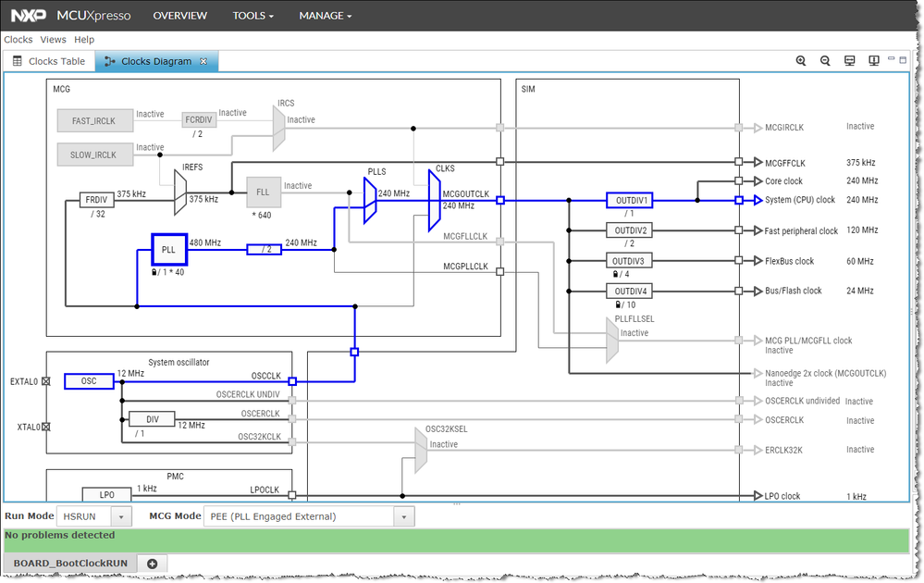Click the lock icon under OUTDIV4
The height and width of the screenshot is (583, 924).
[618, 304]
